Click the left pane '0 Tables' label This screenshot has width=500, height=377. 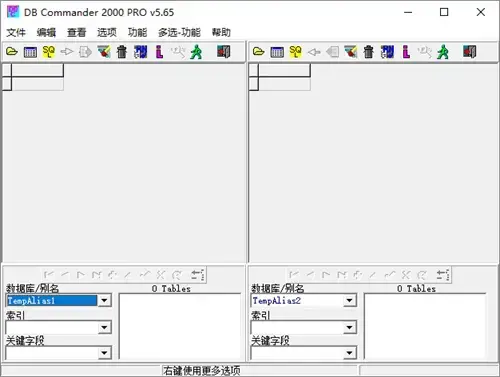click(171, 289)
